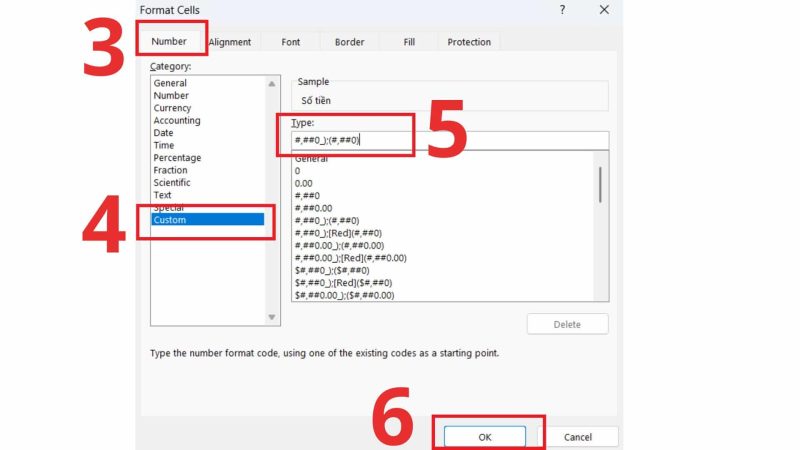Pick $#,##0.00_);($#,##0.00) format

pos(344,295)
